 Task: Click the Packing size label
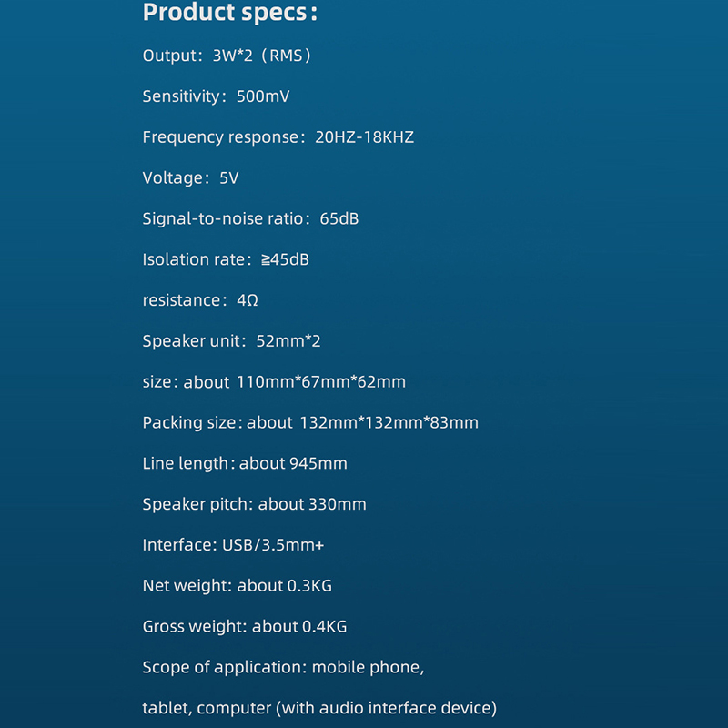(191, 422)
